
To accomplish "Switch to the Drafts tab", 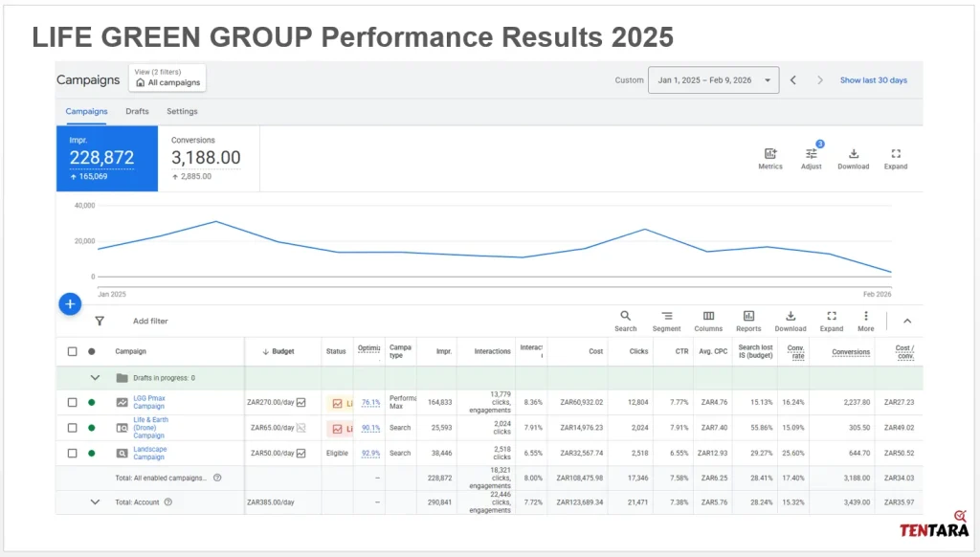I will pos(137,112).
